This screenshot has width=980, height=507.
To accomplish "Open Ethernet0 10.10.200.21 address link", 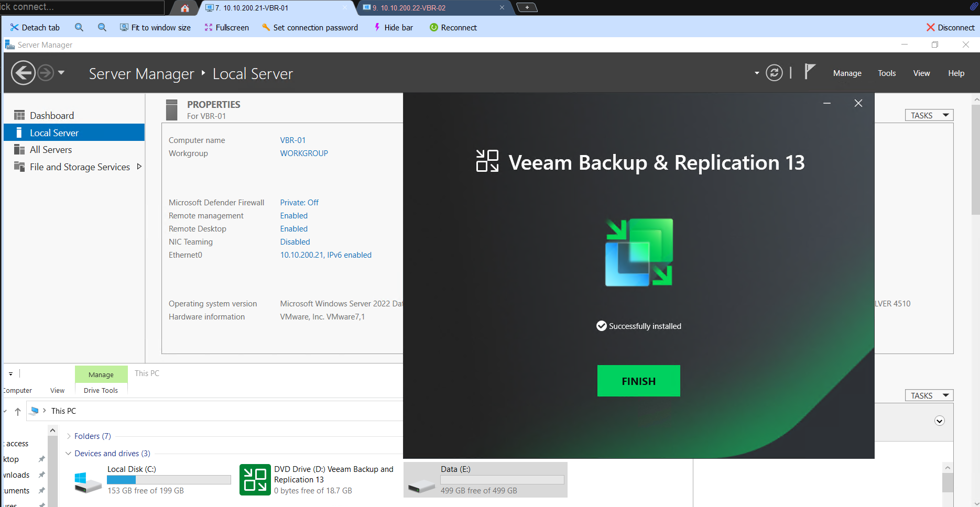I will pyautogui.click(x=325, y=255).
